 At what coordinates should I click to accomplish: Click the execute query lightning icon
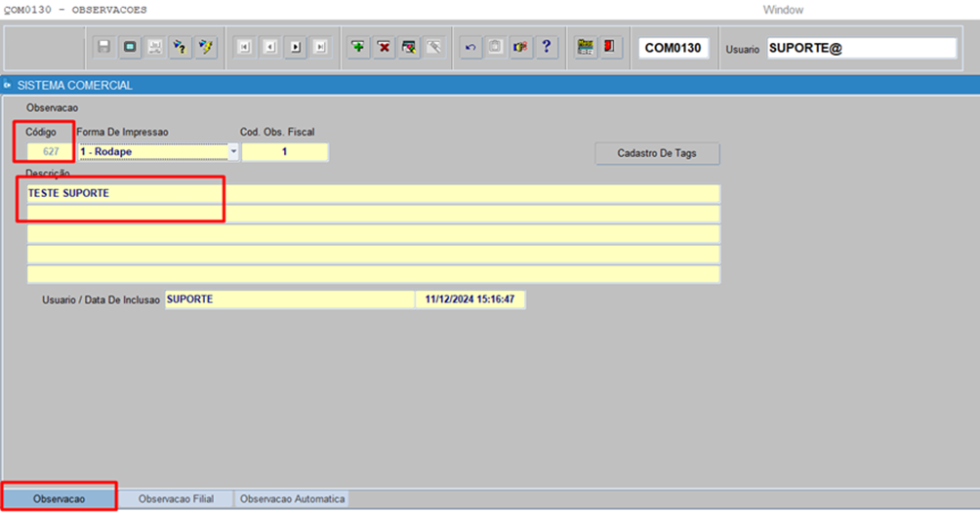coord(206,47)
